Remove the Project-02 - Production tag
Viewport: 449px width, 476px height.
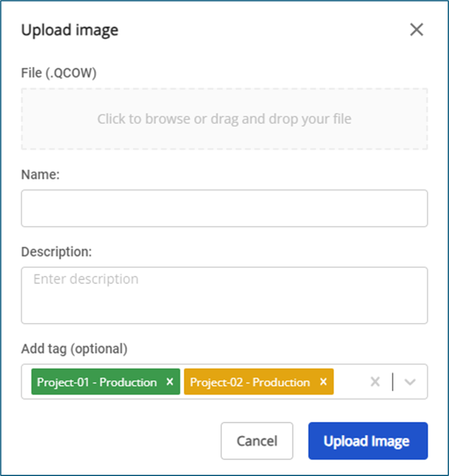pyautogui.click(x=323, y=382)
